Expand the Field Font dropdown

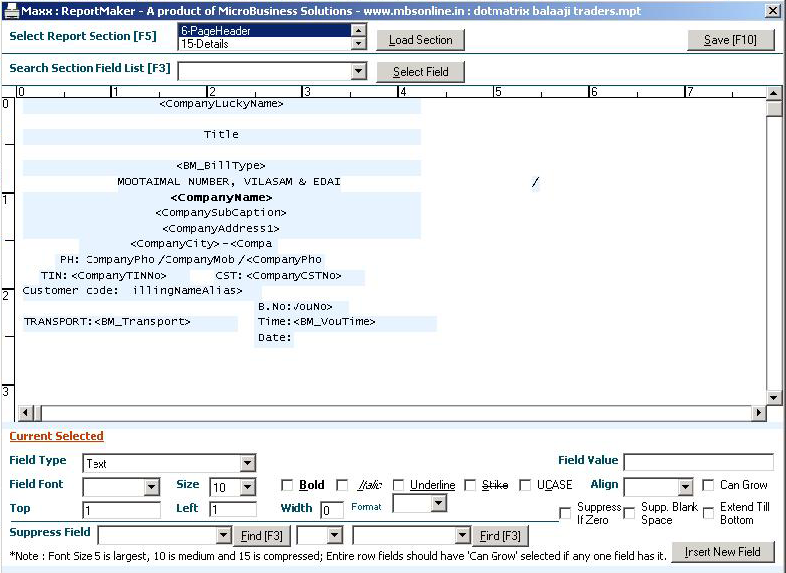(x=152, y=488)
